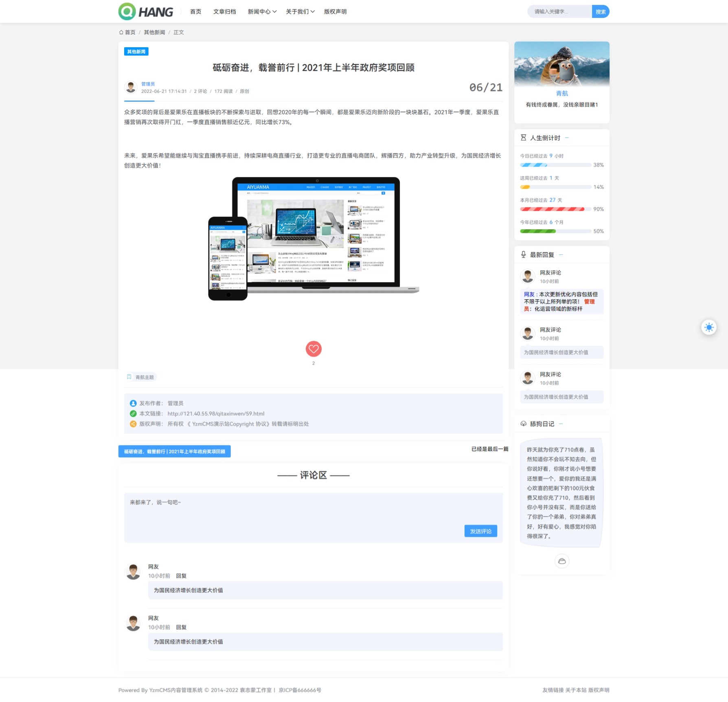Reply to the first 网友 comment
The height and width of the screenshot is (702, 728).
[x=181, y=576]
